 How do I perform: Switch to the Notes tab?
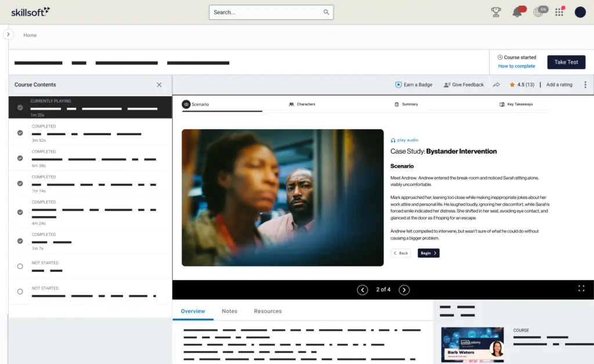(229, 311)
